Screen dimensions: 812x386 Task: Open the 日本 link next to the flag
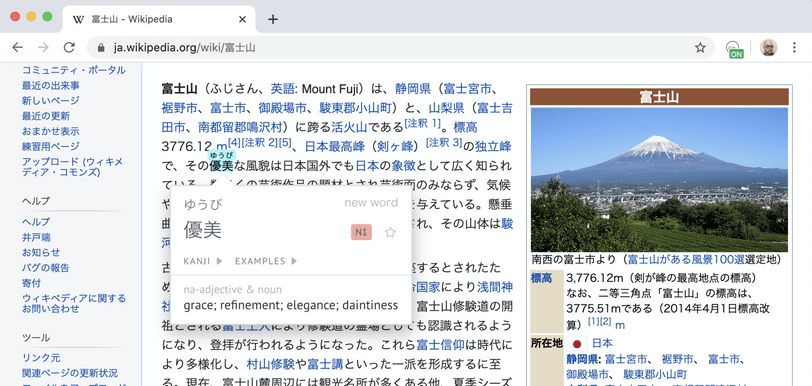(602, 343)
